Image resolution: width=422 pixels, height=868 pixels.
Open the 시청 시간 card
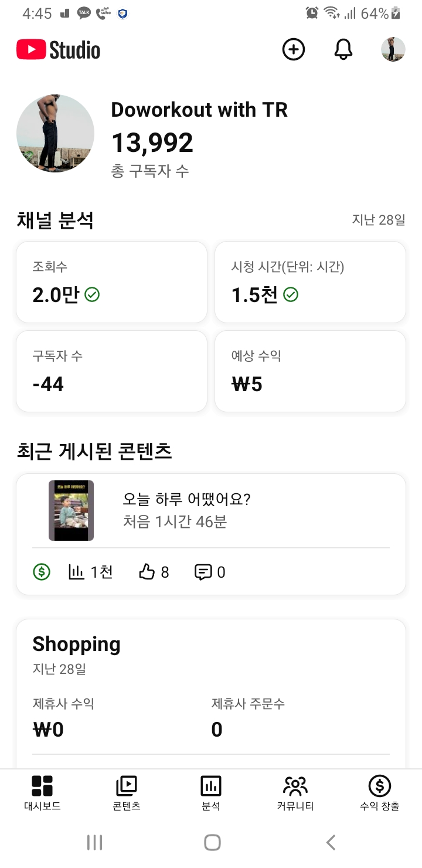pyautogui.click(x=310, y=282)
